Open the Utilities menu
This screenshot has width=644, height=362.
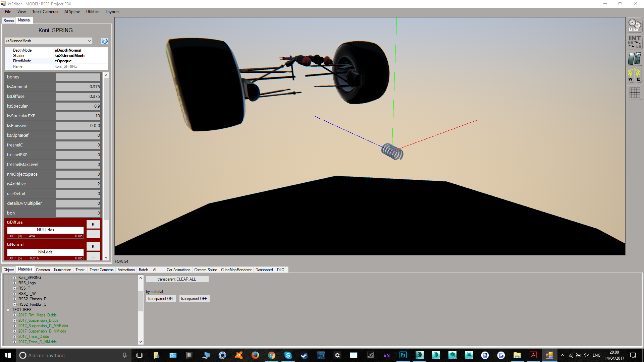point(93,12)
